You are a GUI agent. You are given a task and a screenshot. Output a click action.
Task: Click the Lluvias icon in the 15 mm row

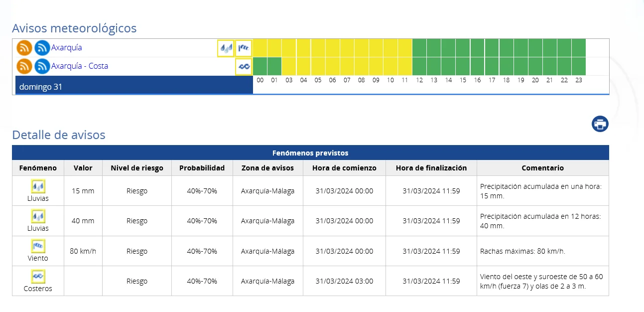[x=38, y=187]
